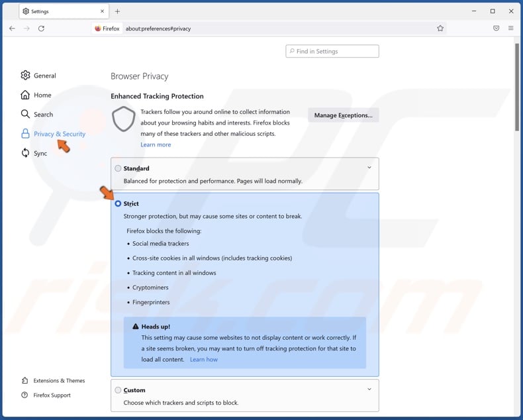Viewport: 523px width, 420px height.
Task: Open the Pocket save icon
Action: pos(497,28)
